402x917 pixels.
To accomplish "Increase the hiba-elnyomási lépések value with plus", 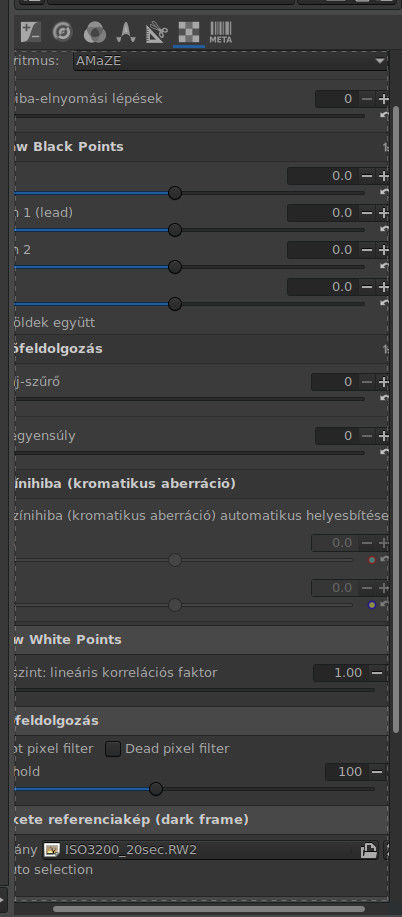I will pyautogui.click(x=383, y=99).
